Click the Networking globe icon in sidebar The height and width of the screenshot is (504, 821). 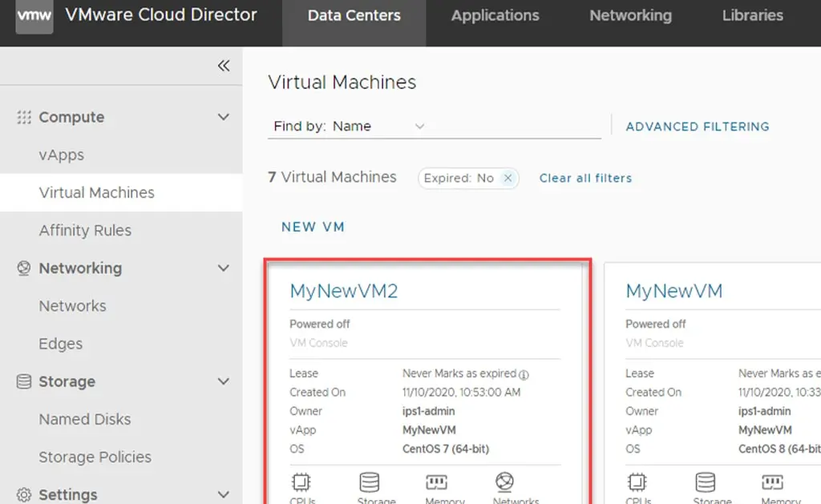[24, 268]
